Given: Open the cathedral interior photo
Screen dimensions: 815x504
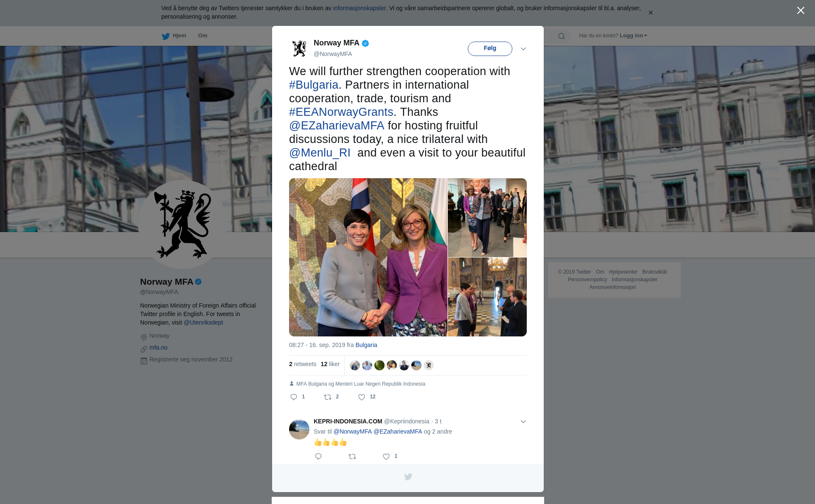Looking at the screenshot, I should click(487, 297).
